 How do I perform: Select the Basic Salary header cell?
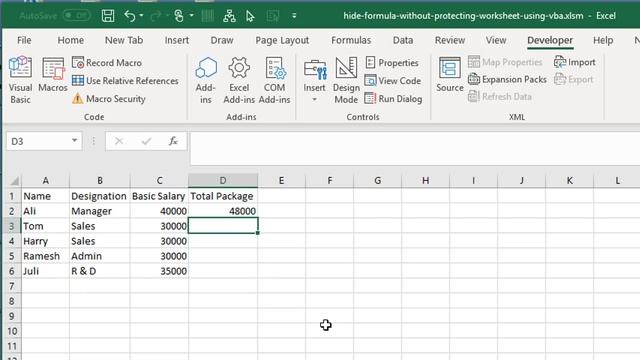(x=159, y=196)
